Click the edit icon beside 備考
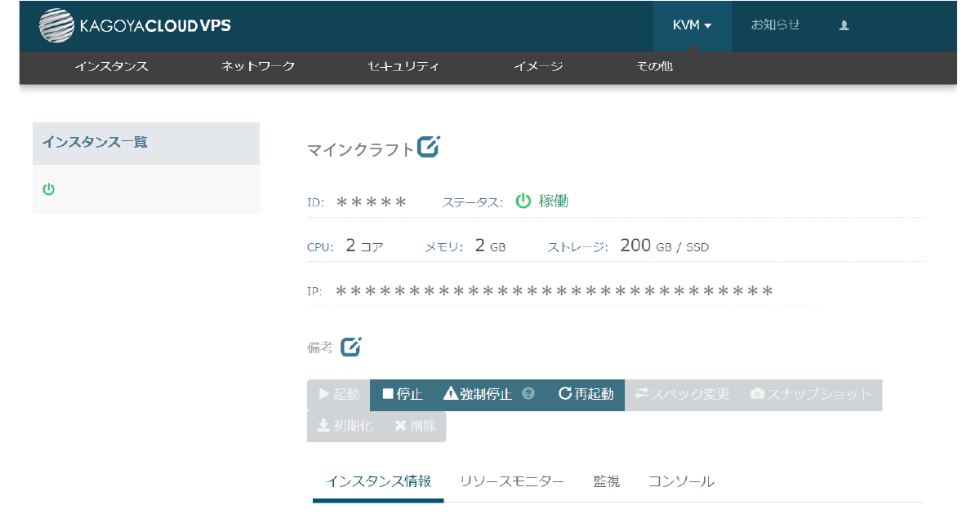Image resolution: width=980 pixels, height=514 pixels. coord(350,347)
